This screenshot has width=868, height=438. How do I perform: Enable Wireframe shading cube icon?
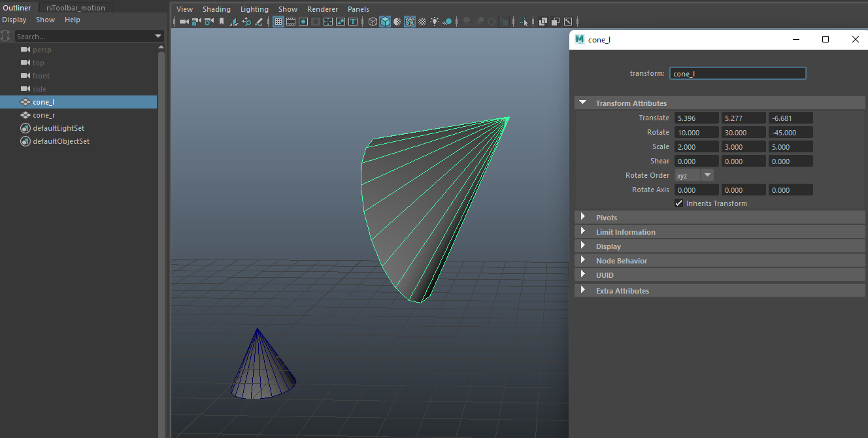tap(373, 22)
